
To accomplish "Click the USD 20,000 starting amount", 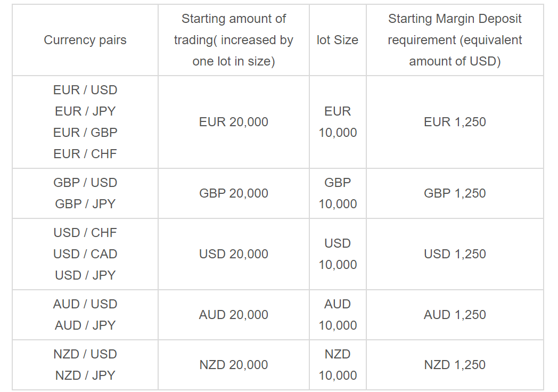I will (x=233, y=254).
